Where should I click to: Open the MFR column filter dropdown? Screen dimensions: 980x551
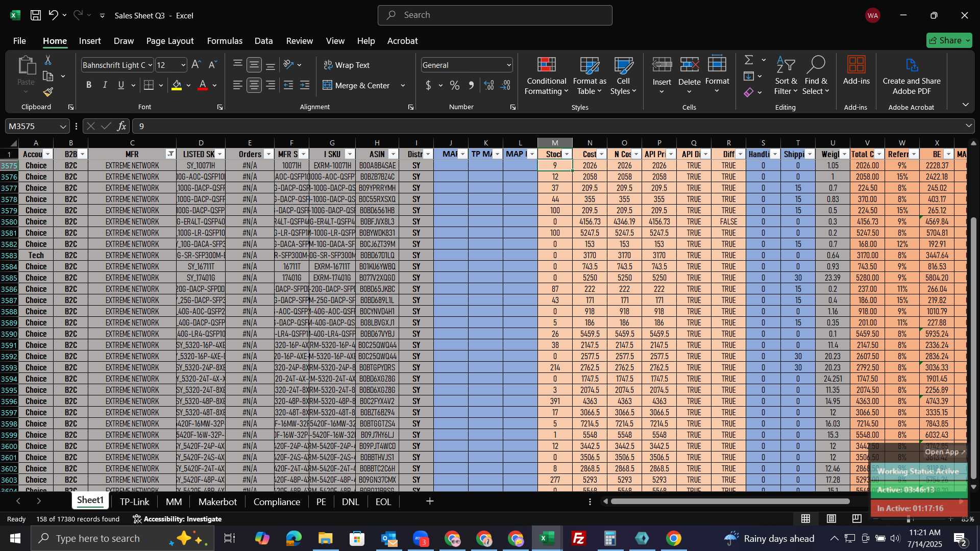[x=170, y=154]
